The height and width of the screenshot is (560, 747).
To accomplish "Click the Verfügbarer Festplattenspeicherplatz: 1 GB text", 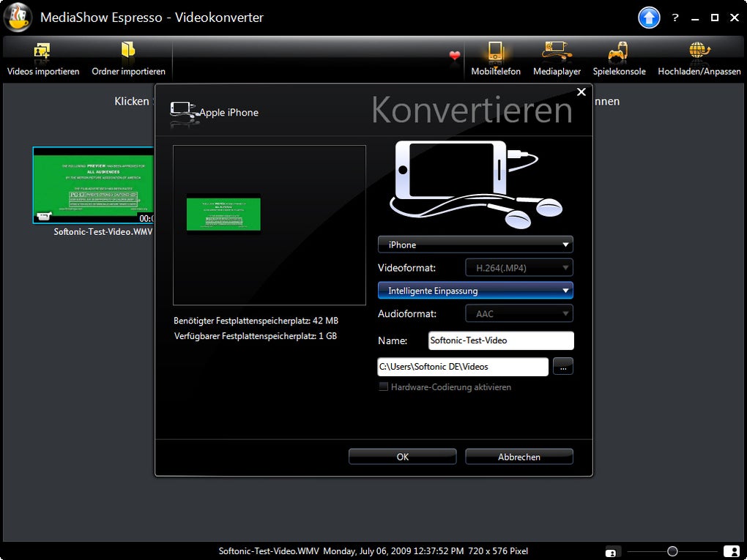I will 256,336.
